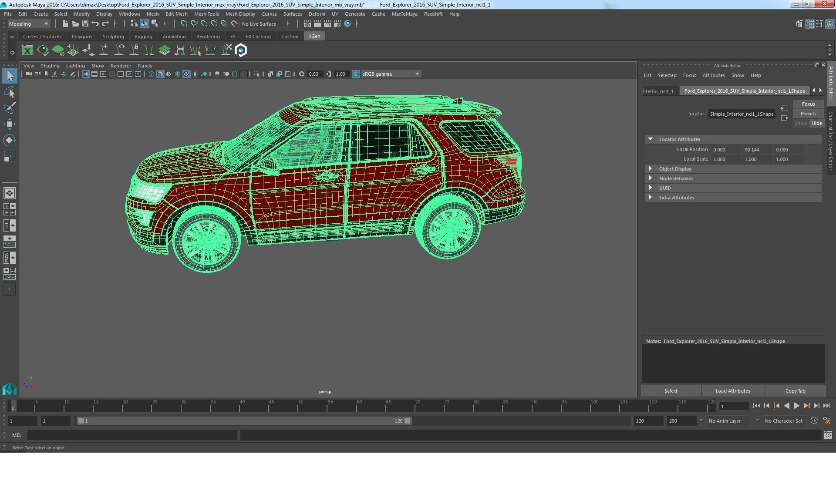Click the output connection icon in Attribute Editor

[785, 118]
